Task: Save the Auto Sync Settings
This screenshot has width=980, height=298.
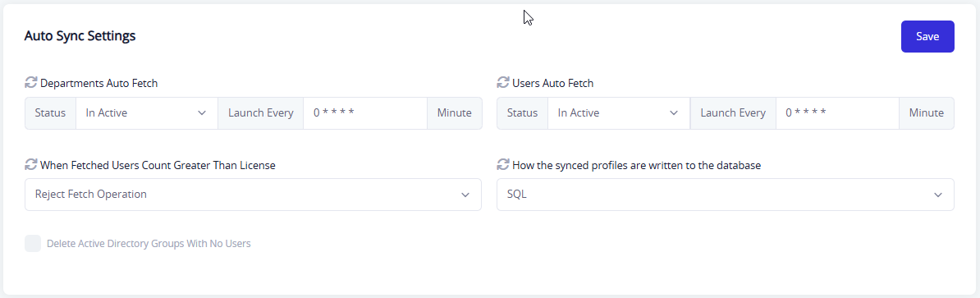Action: pos(927,36)
